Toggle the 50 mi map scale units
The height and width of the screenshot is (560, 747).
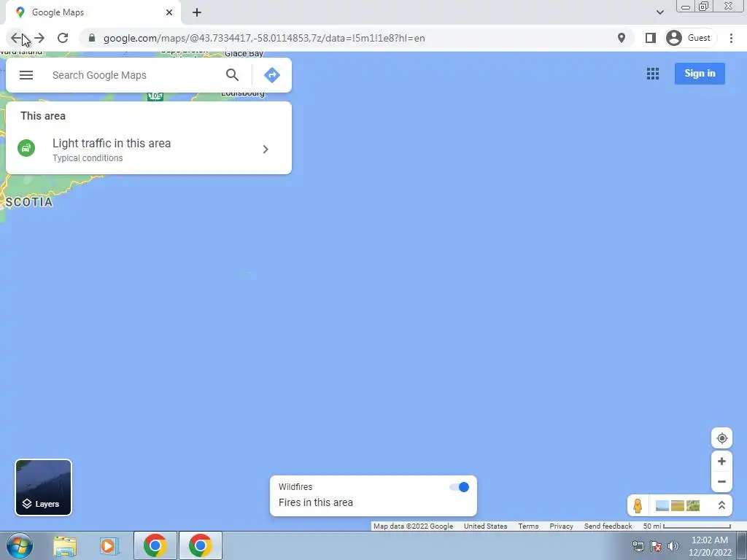coord(686,526)
